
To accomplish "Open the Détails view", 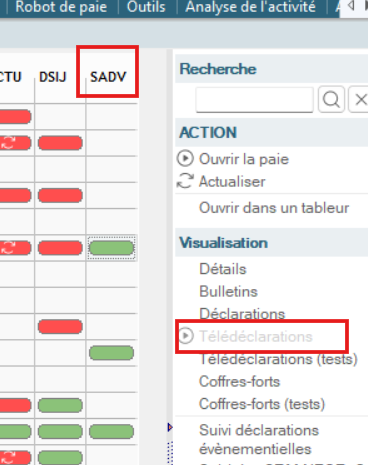I will pyautogui.click(x=223, y=269).
